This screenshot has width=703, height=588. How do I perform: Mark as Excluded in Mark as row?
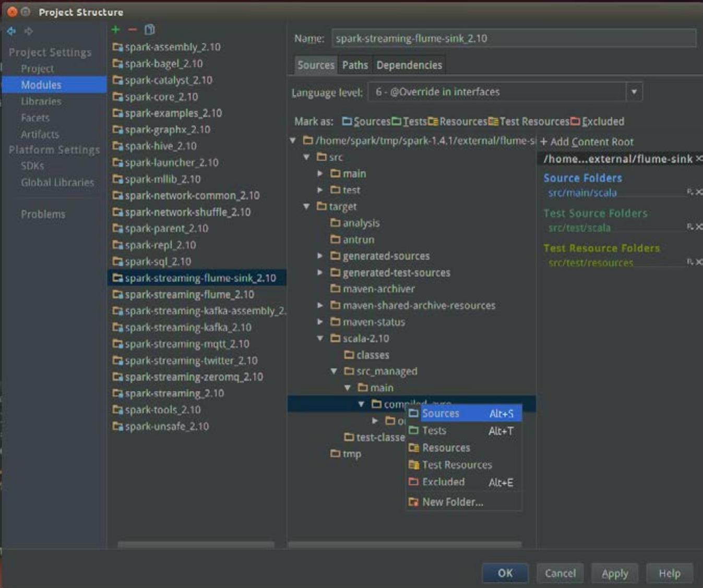[598, 122]
